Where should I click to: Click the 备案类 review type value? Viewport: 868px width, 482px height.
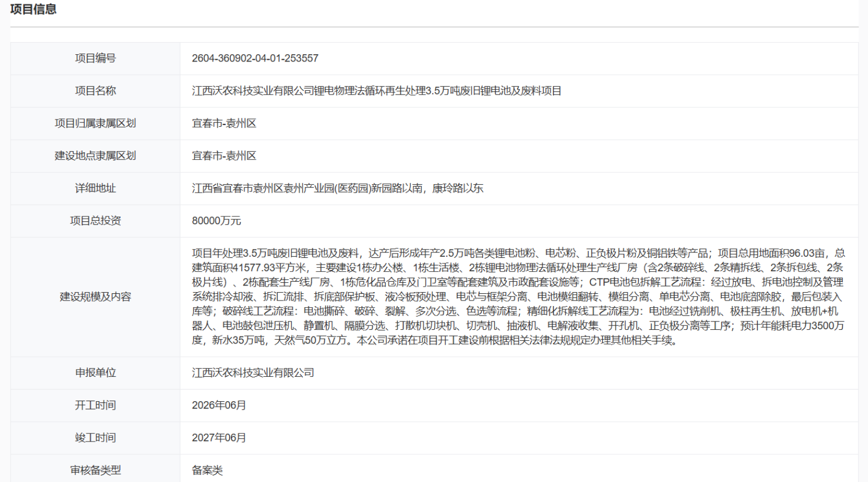coord(207,470)
